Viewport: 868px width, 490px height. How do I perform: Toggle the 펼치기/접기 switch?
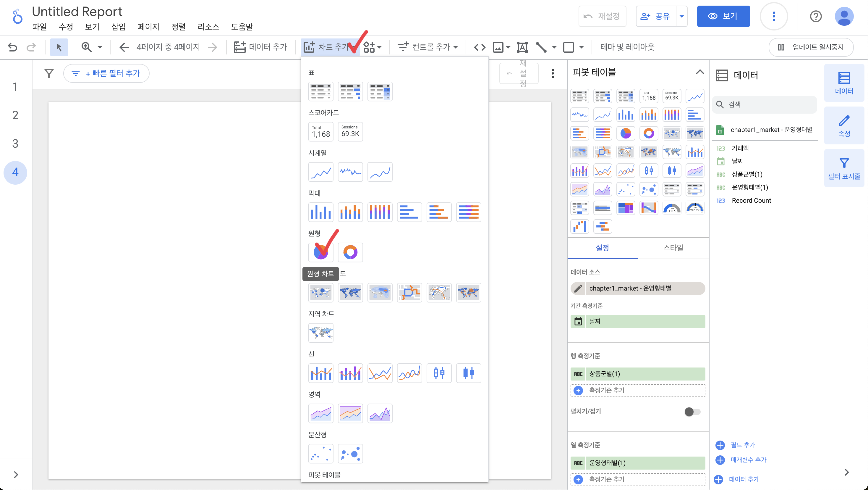[x=692, y=411]
